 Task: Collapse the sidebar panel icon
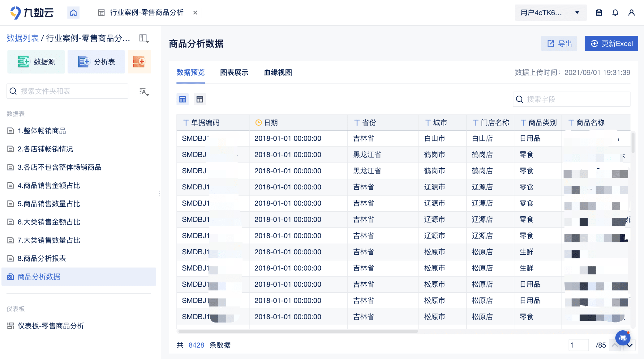point(144,38)
